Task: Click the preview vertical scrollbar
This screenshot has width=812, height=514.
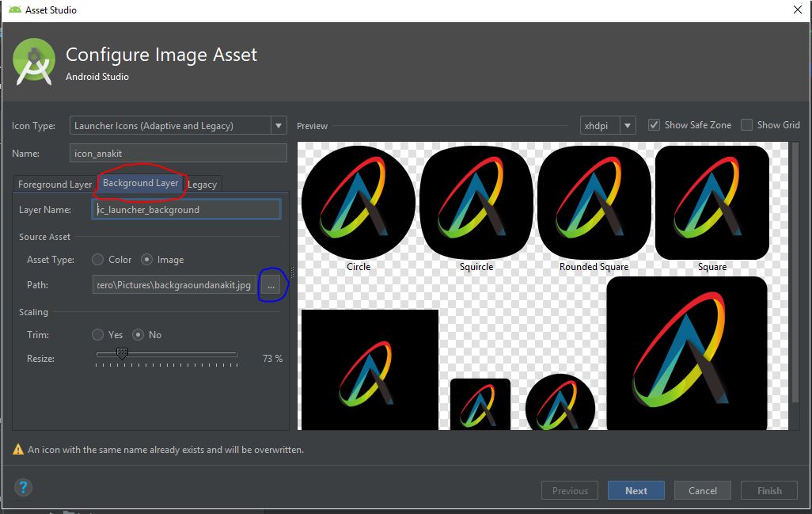Action: (795, 272)
